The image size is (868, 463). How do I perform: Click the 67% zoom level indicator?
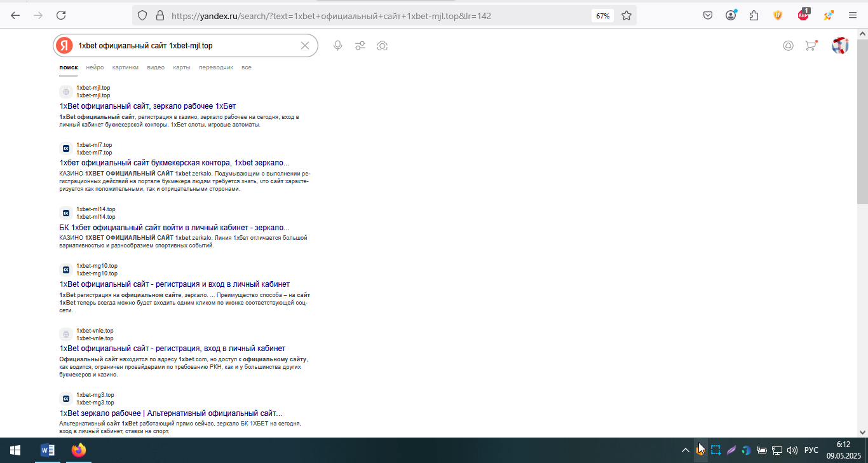pos(603,16)
